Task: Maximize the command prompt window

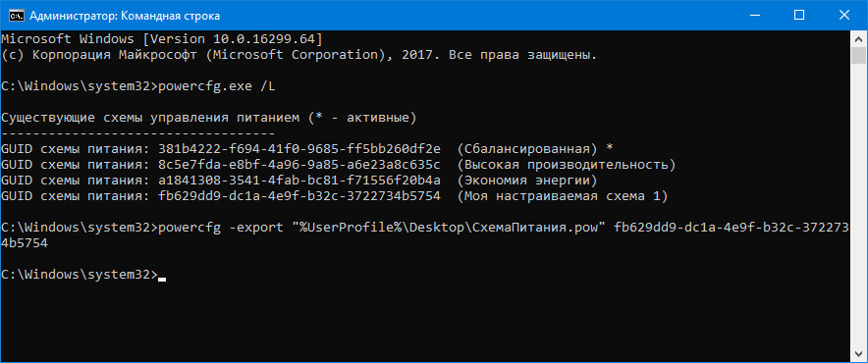Action: pyautogui.click(x=799, y=16)
